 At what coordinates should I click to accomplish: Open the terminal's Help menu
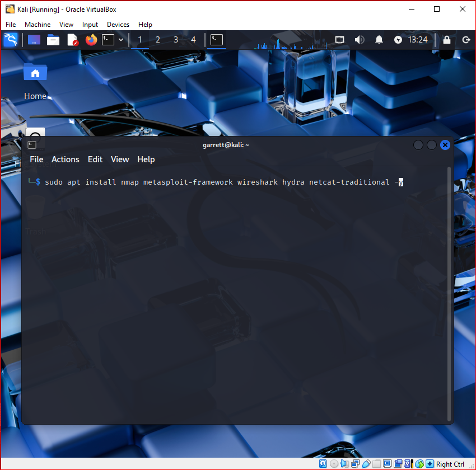pos(146,159)
